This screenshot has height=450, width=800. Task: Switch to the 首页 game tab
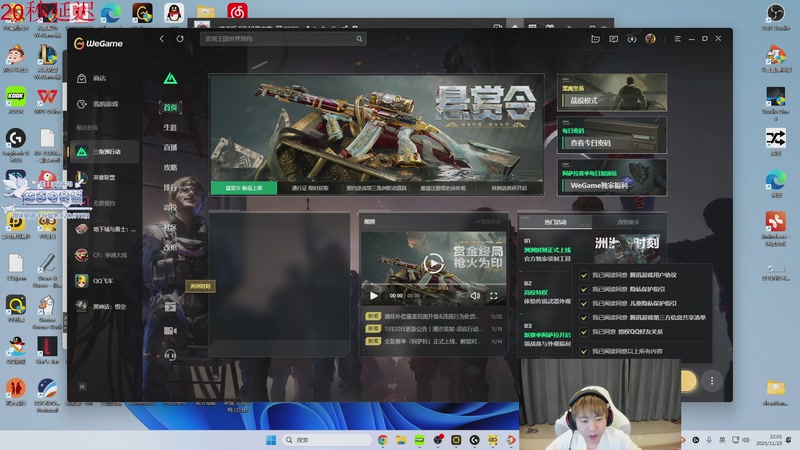pyautogui.click(x=170, y=107)
